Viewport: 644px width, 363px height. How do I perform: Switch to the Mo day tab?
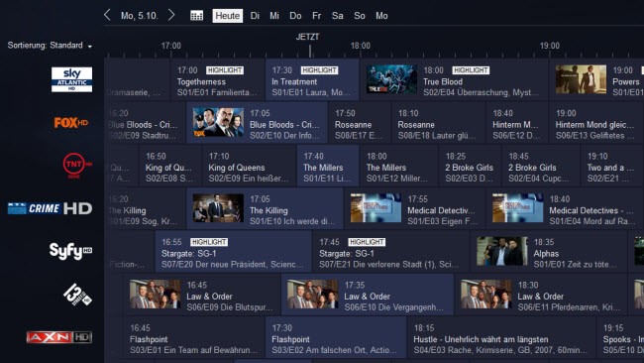coord(381,16)
